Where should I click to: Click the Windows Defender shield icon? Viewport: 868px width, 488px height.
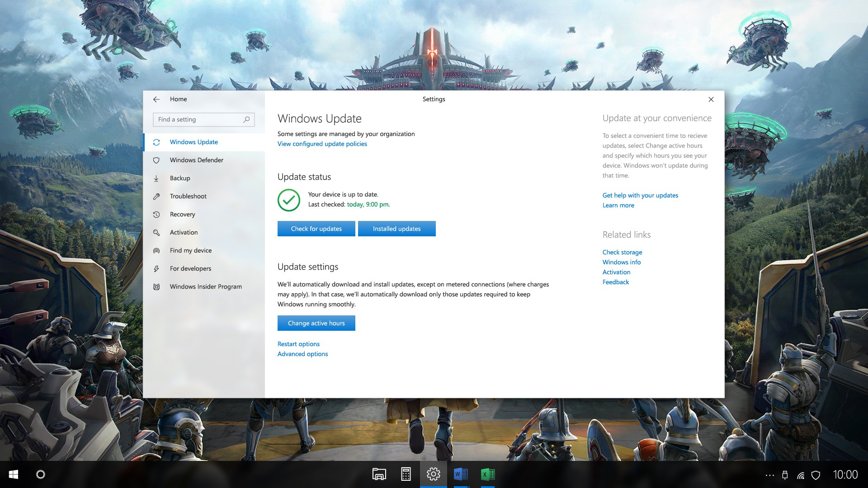156,160
